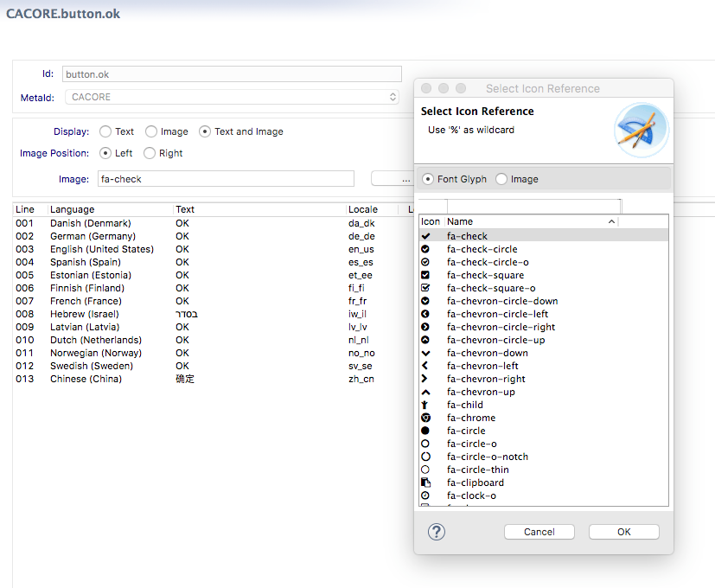Viewport: 715px width, 588px height.
Task: Select the Hebrew (Israel) row
Action: [x=213, y=314]
